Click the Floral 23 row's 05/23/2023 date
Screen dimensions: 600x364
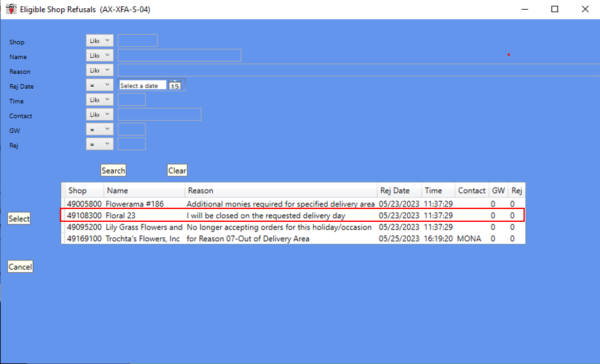(x=399, y=215)
